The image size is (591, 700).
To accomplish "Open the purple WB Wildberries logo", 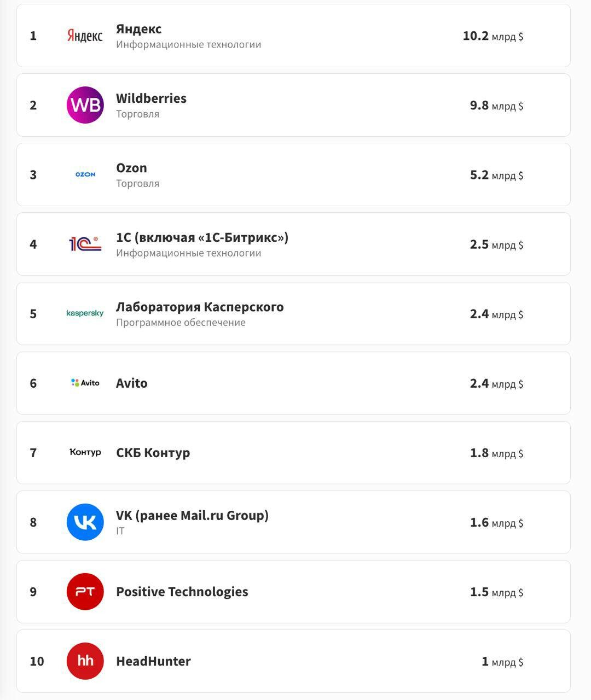I will [85, 105].
